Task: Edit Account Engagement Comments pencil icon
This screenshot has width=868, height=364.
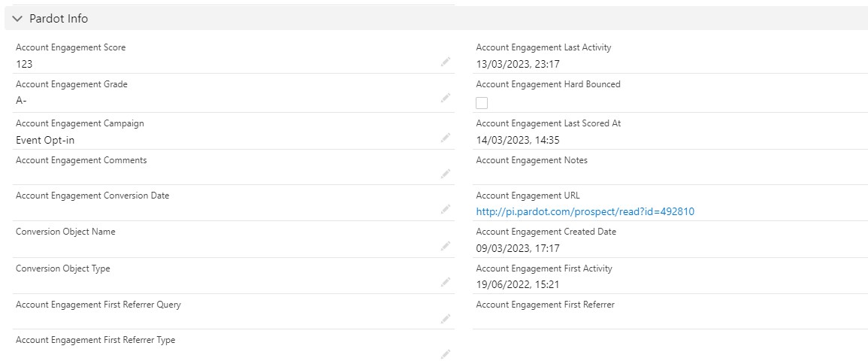Action: [446, 174]
